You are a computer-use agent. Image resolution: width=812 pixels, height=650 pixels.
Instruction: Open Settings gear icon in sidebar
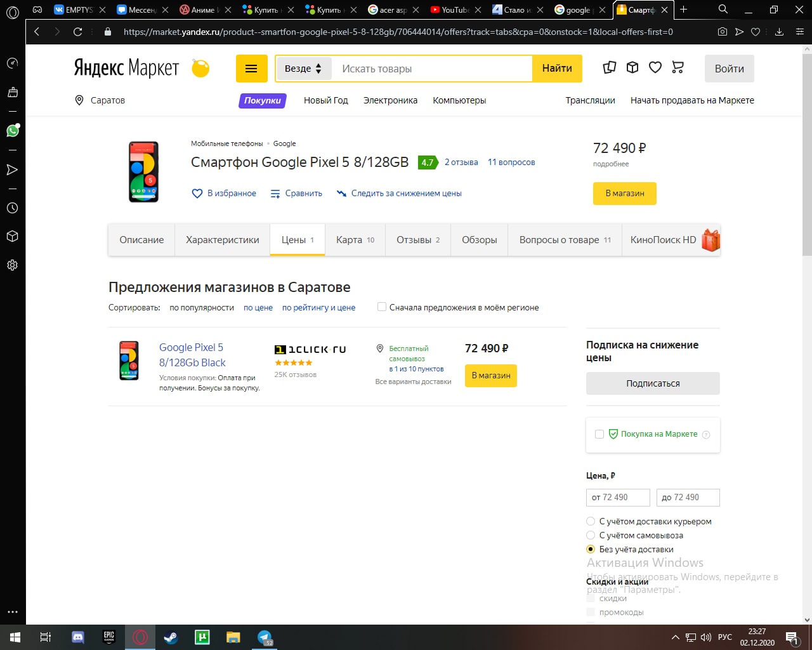coord(12,265)
